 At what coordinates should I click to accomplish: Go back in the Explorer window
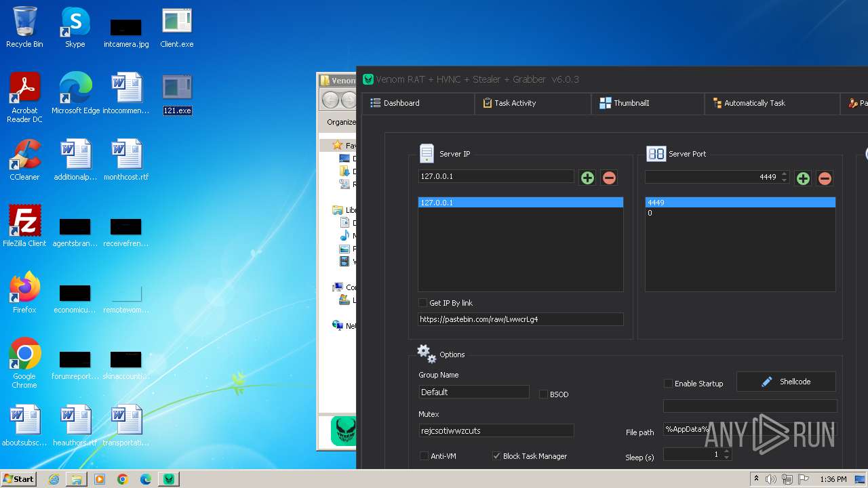pos(330,100)
